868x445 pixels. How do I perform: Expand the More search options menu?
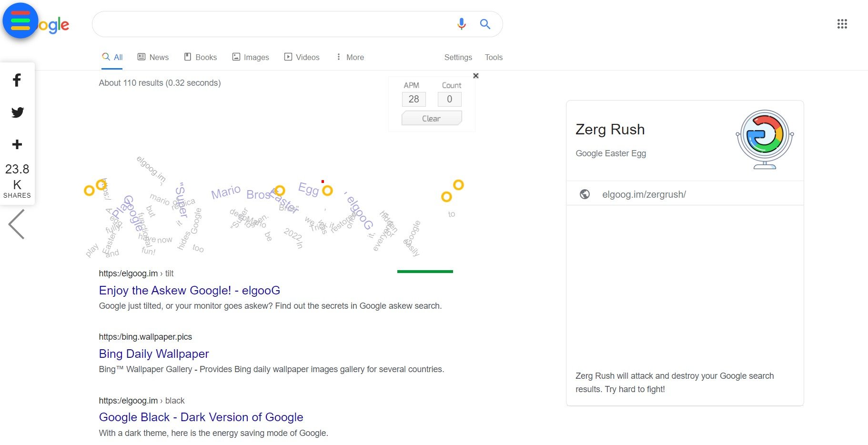pos(350,57)
